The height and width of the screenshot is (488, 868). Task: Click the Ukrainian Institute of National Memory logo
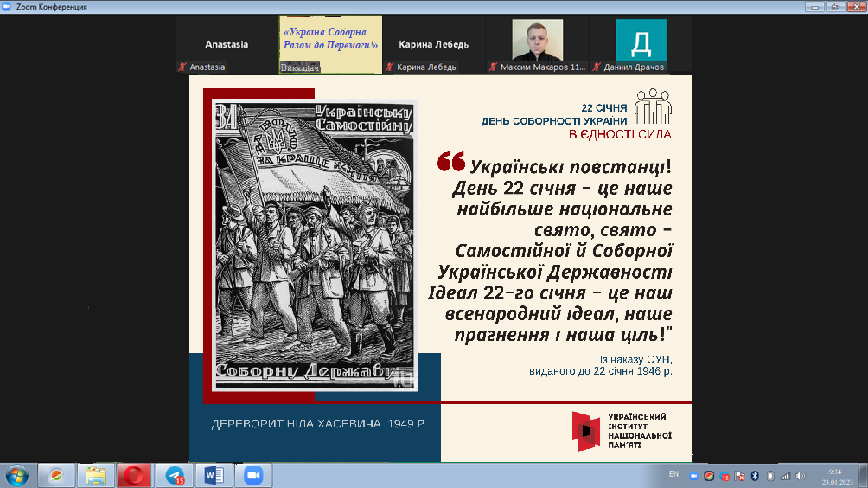click(622, 431)
